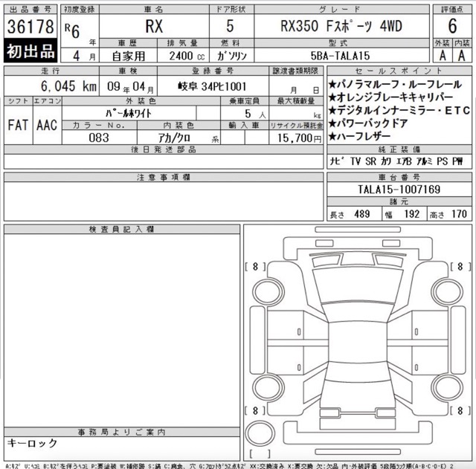476x469 pixels.
Task: Click rear-right wheel circle in diagram
Action: click(x=447, y=387)
